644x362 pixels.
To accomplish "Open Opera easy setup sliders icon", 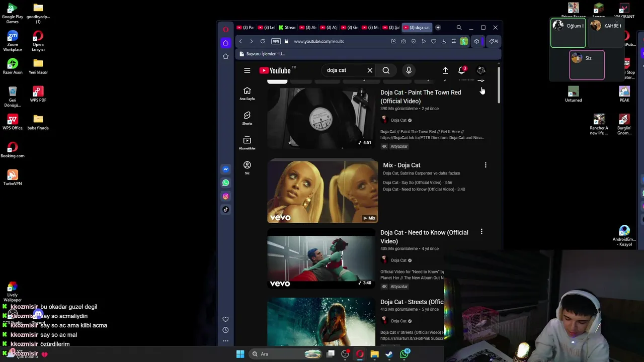I will (x=454, y=41).
